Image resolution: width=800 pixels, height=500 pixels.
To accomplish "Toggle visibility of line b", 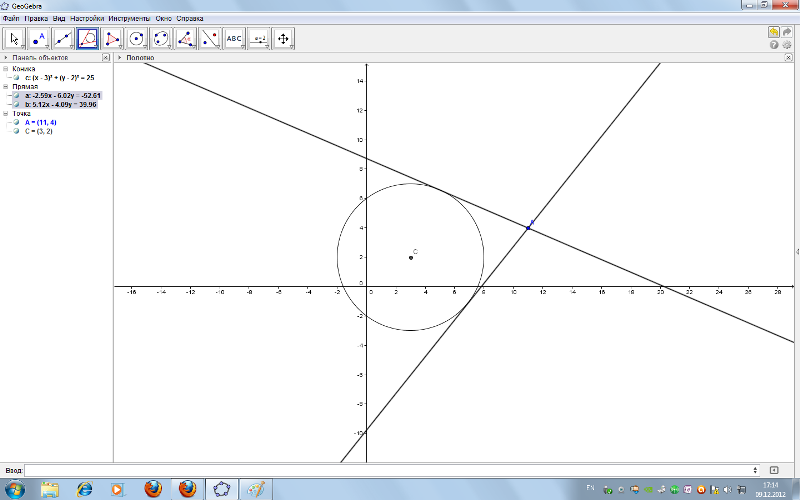I will [x=16, y=105].
